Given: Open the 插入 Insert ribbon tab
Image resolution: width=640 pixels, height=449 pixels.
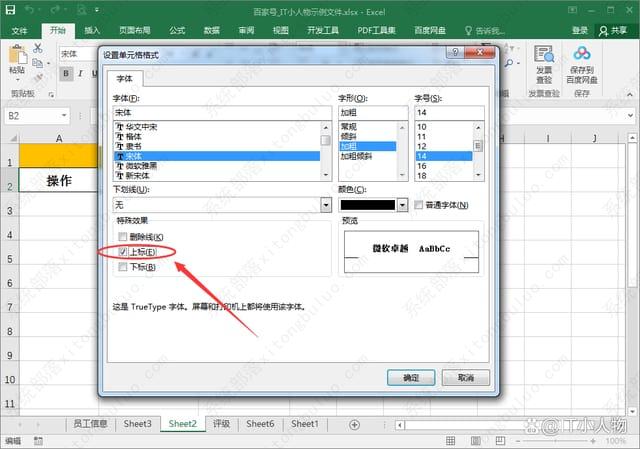Looking at the screenshot, I should click(x=92, y=31).
